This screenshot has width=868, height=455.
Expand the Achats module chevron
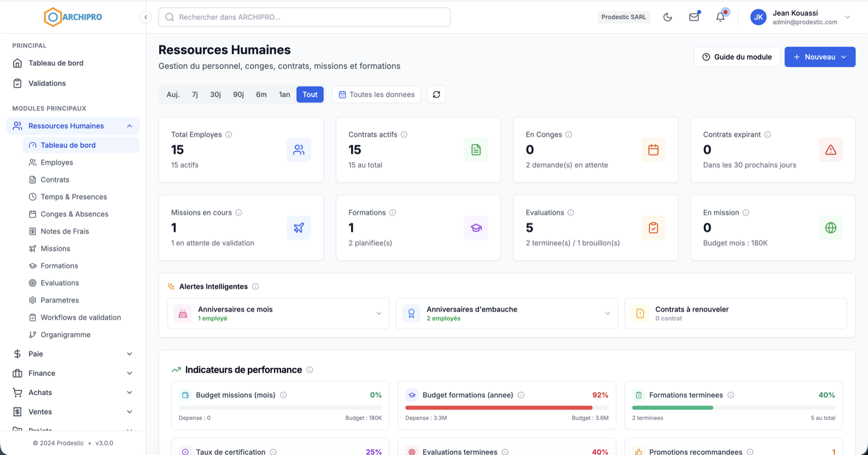click(130, 393)
